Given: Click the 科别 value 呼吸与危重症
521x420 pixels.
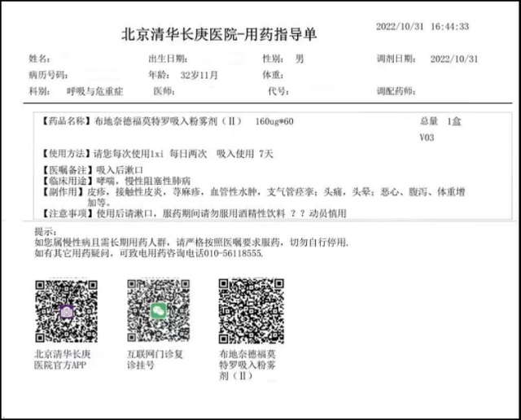Looking at the screenshot, I should pos(95,91).
